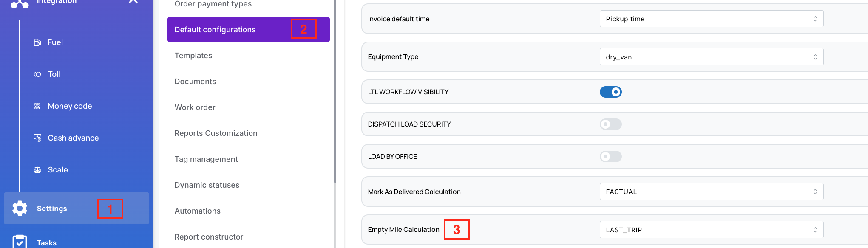This screenshot has height=248, width=868.
Task: Select the Scale integration icon
Action: pos(37,169)
